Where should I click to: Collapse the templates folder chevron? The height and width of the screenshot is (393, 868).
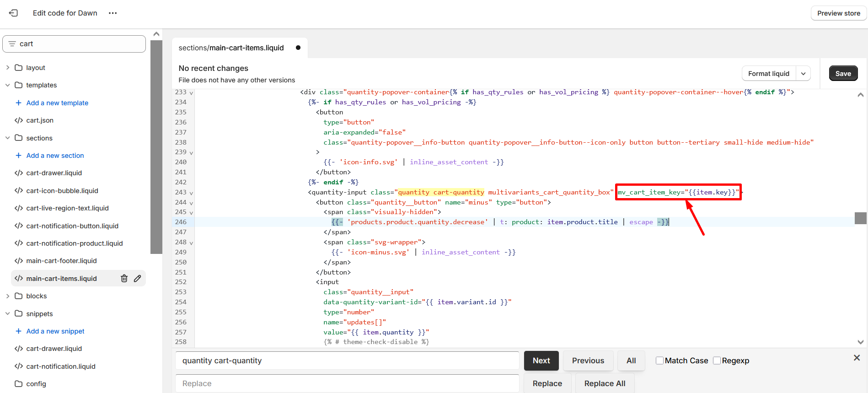[x=7, y=85]
